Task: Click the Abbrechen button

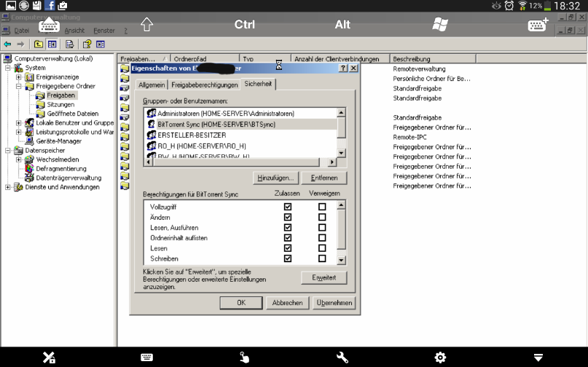Action: [x=287, y=303]
